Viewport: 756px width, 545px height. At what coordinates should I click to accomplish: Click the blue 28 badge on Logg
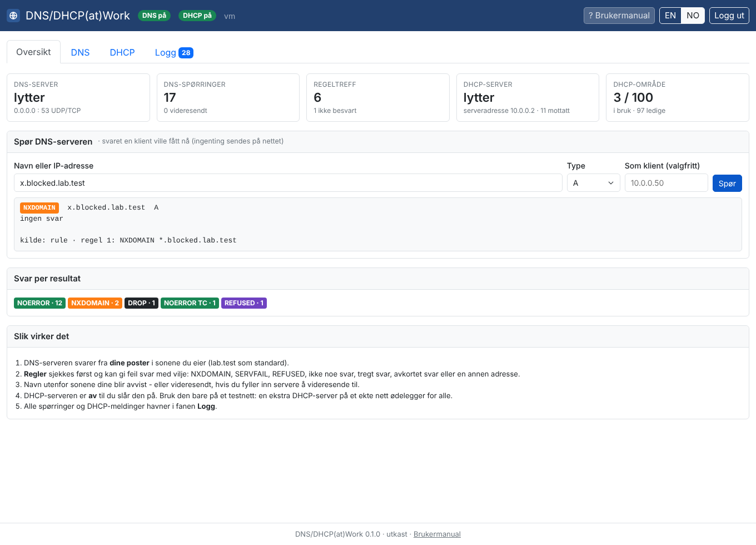pos(186,53)
